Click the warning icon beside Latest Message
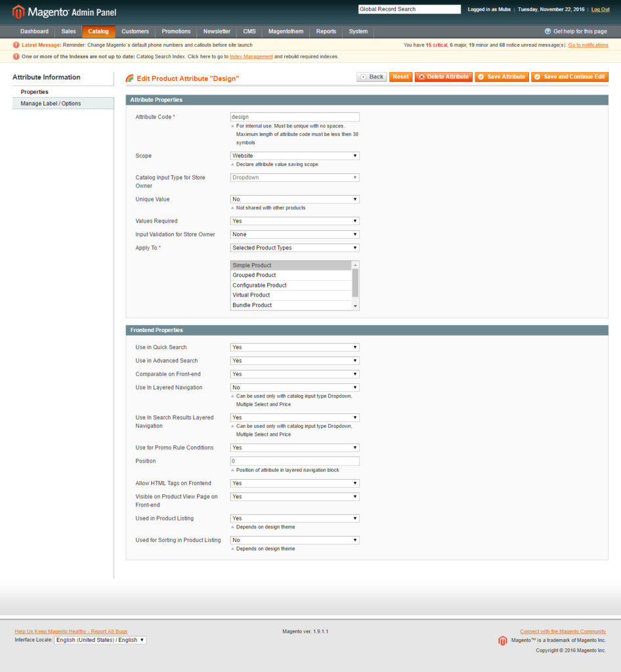This screenshot has height=672, width=621. click(14, 45)
